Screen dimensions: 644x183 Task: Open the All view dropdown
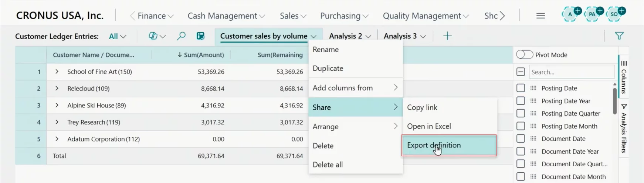click(x=118, y=36)
